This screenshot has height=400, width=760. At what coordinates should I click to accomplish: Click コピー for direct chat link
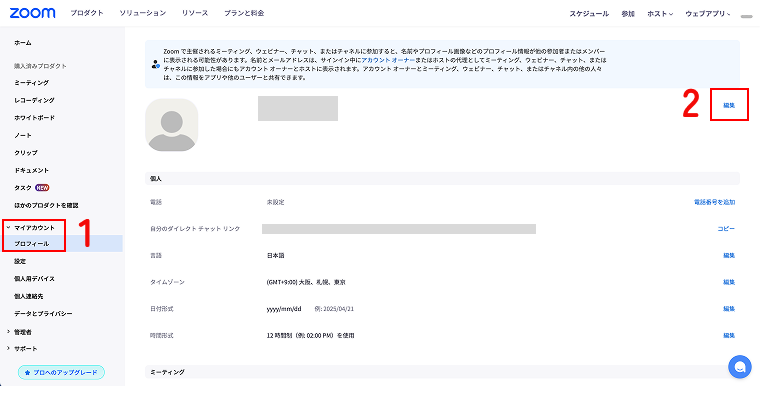[x=726, y=229]
